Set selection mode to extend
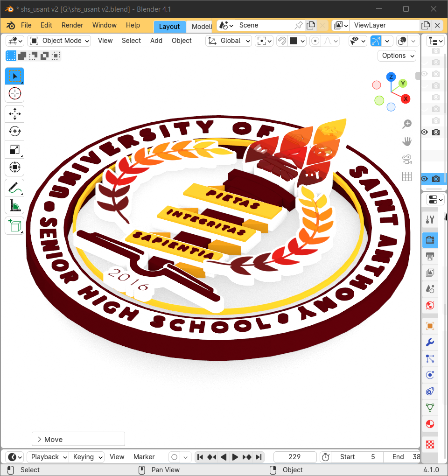 [22, 56]
